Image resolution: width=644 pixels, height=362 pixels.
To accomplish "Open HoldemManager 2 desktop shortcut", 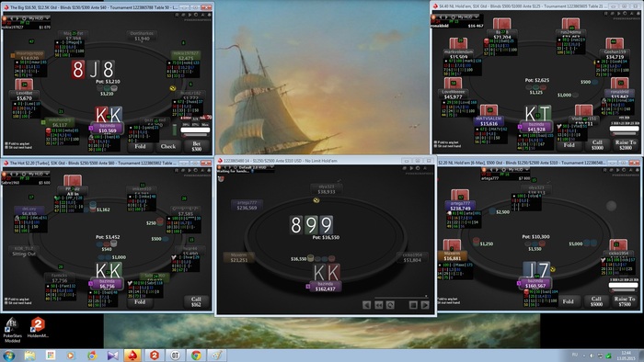I will pyautogui.click(x=38, y=328).
